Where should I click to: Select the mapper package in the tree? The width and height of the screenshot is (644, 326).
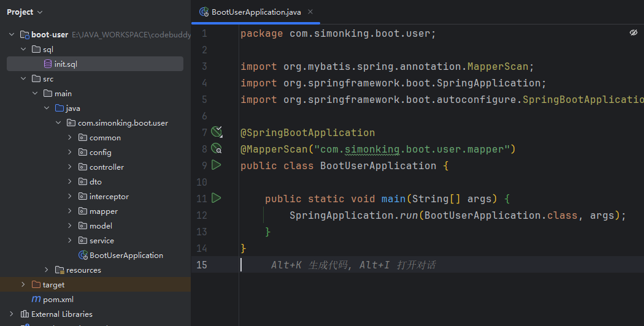pos(104,211)
